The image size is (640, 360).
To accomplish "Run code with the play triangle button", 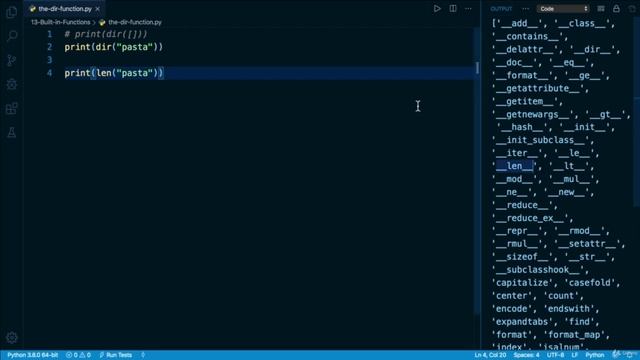I will point(437,9).
